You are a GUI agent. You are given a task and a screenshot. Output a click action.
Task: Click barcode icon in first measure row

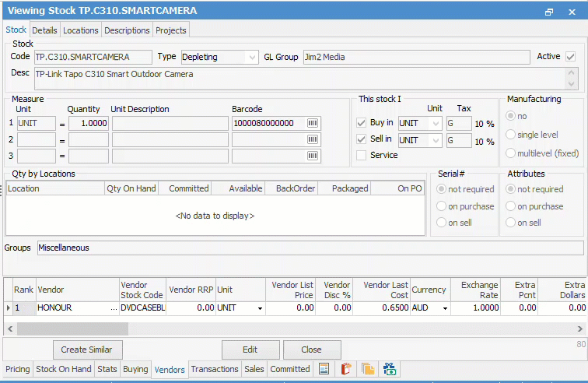coord(313,124)
